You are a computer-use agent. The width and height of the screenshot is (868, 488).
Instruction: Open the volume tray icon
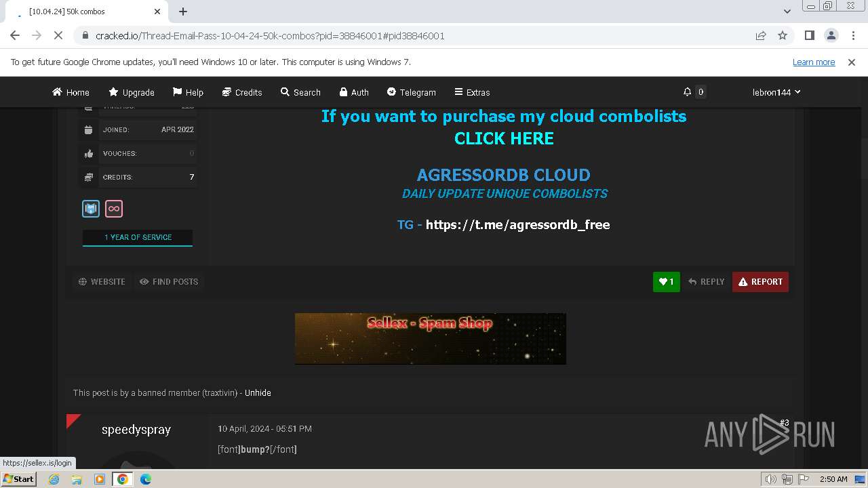click(771, 479)
